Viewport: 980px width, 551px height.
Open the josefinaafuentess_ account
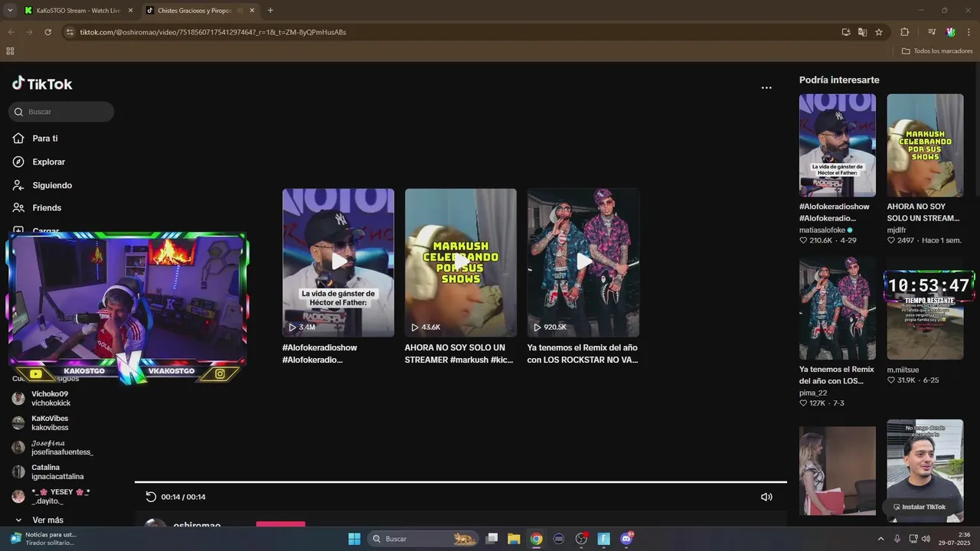pos(52,448)
